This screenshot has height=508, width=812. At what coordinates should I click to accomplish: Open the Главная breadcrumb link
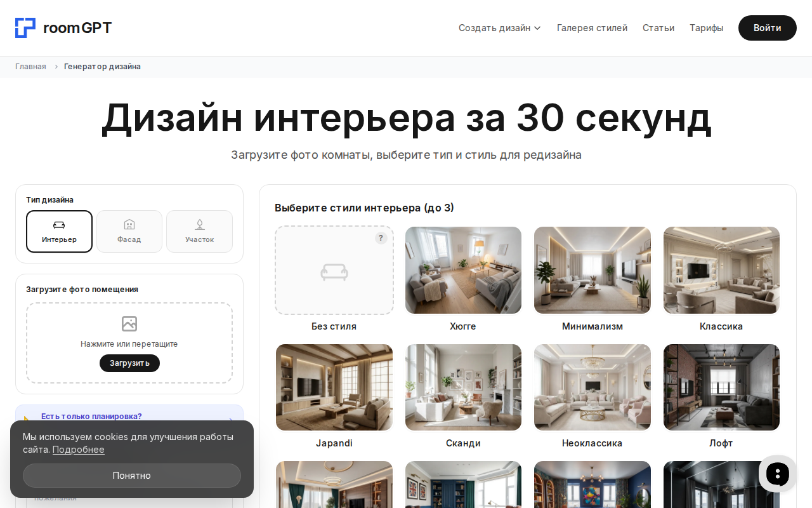click(x=30, y=66)
